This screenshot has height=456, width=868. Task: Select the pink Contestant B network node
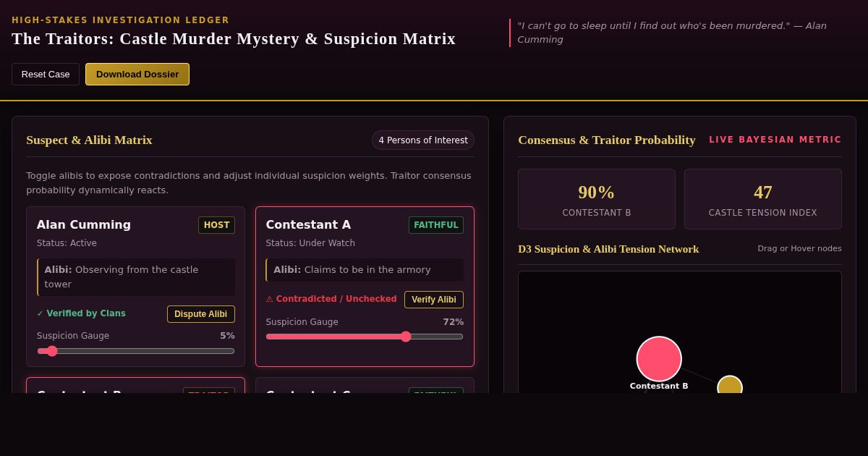659,359
